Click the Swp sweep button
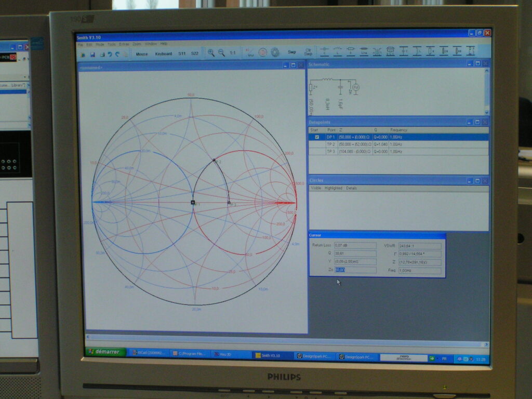 pos(292,52)
